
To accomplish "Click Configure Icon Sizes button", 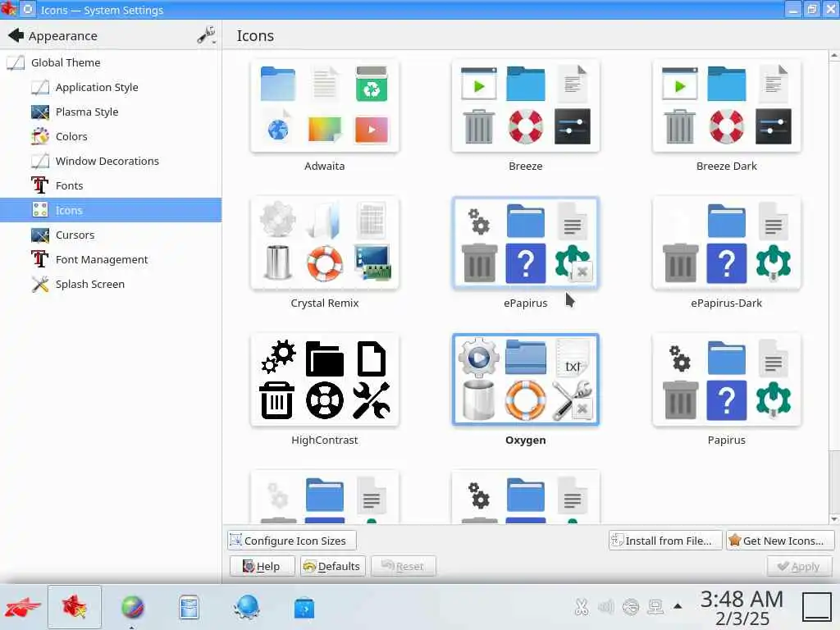I will [x=292, y=541].
